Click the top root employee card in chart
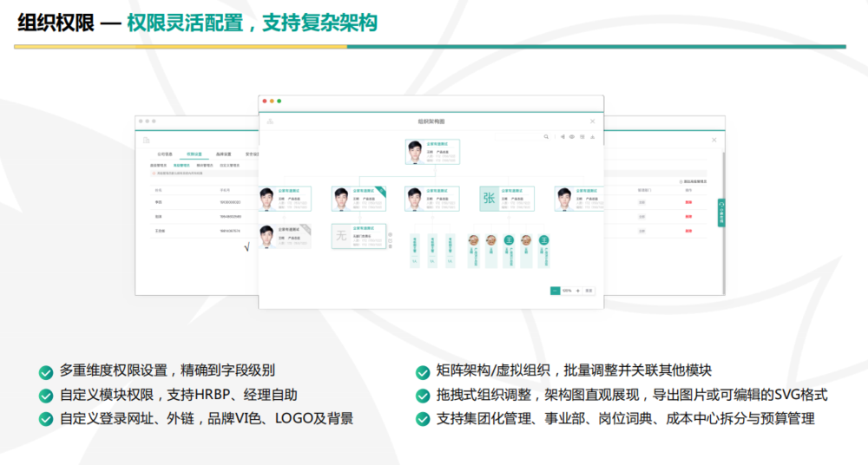Screen dimensions: 868x465 tap(431, 152)
